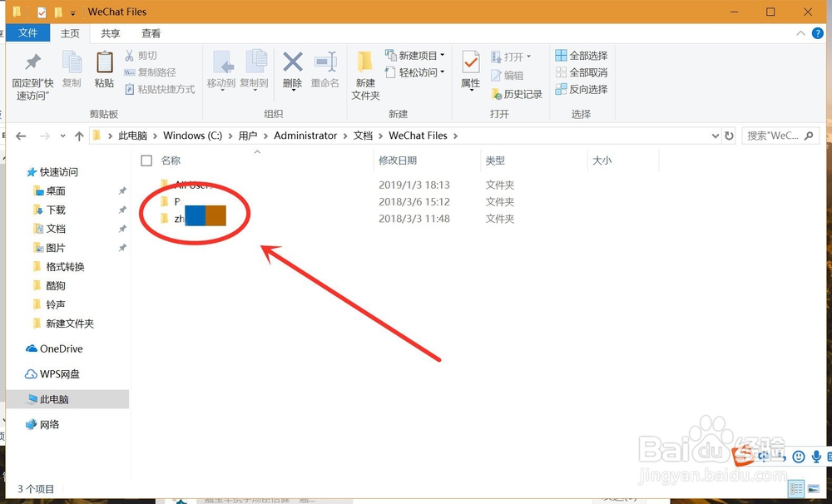Click Edit (编辑) in ribbon

coord(508,76)
